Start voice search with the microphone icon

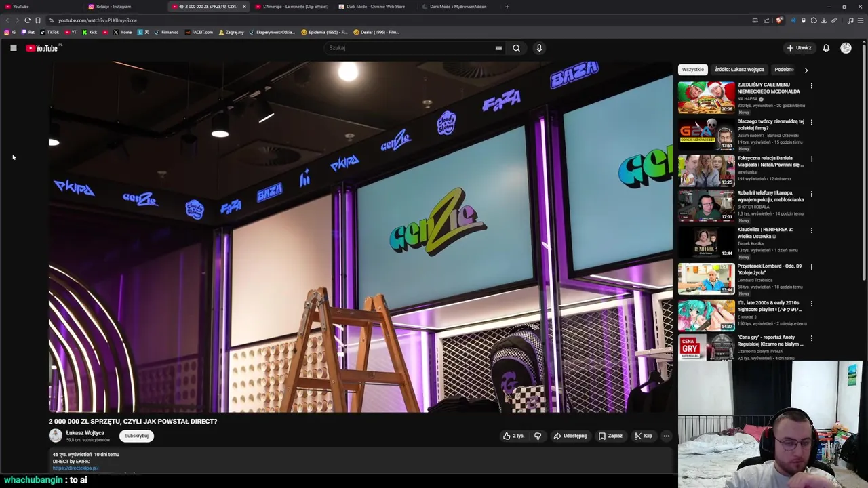pos(539,48)
